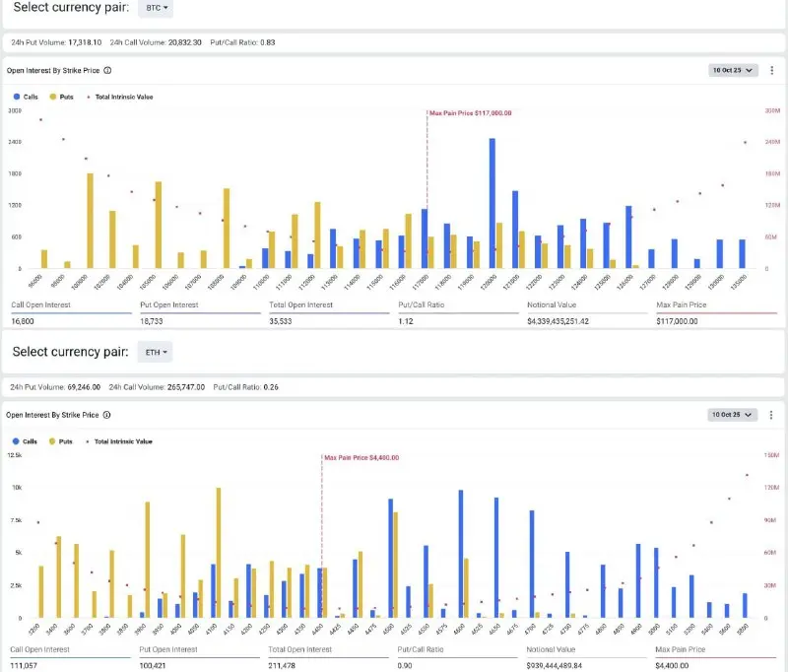Toggle Total Intrinsic Value in BTC legend
The image size is (788, 672).
click(x=119, y=97)
